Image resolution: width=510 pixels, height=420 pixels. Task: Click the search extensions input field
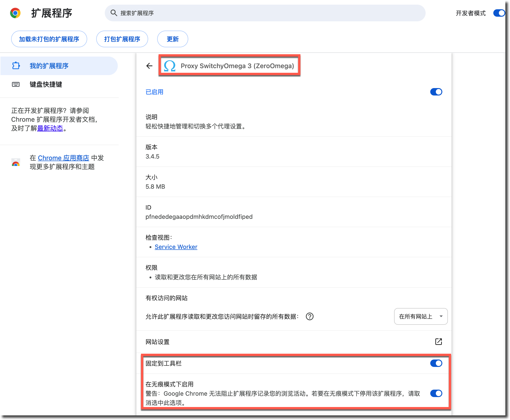[x=266, y=13]
